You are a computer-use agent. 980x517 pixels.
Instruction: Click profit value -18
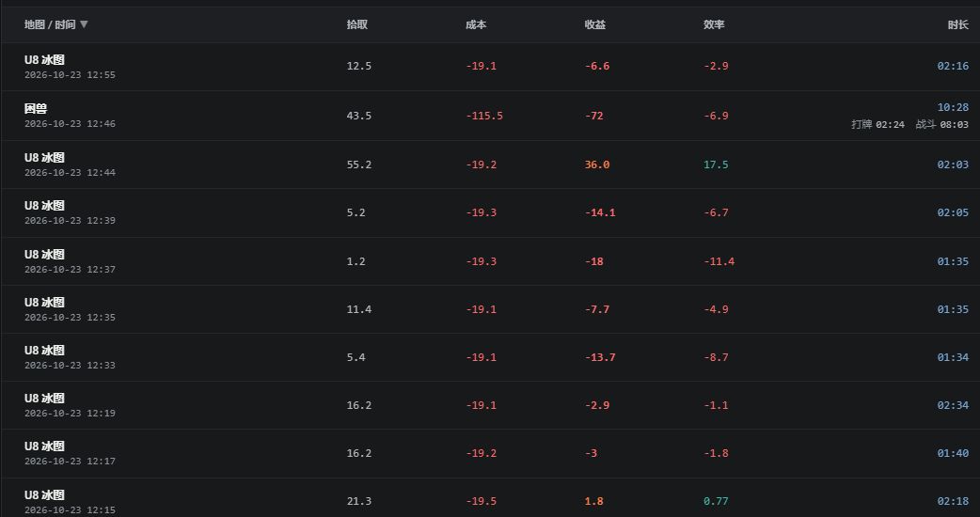[x=594, y=261]
